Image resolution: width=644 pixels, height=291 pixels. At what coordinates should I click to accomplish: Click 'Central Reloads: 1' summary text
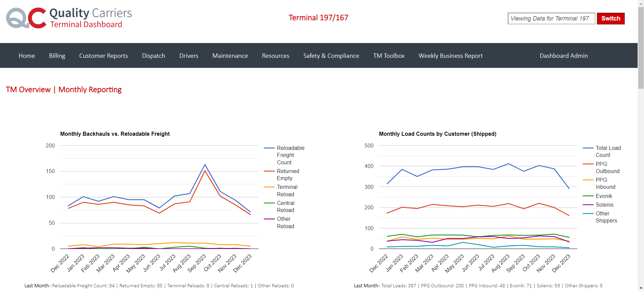pyautogui.click(x=233, y=286)
